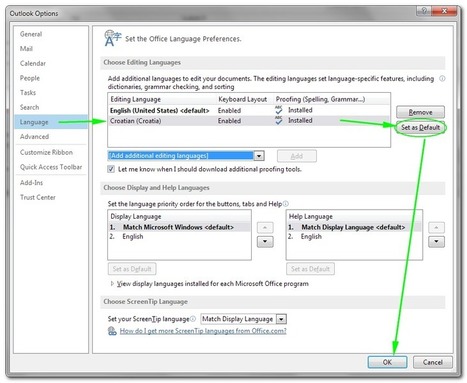
Task: Open the General options category
Action: click(x=31, y=34)
